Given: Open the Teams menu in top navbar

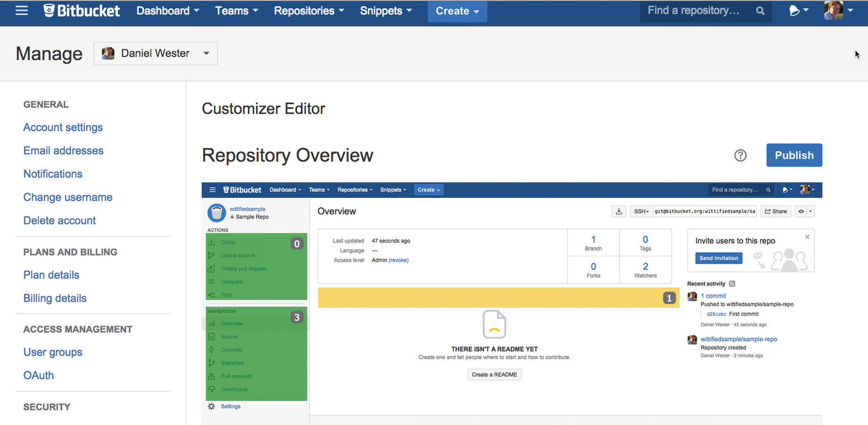Looking at the screenshot, I should point(236,11).
